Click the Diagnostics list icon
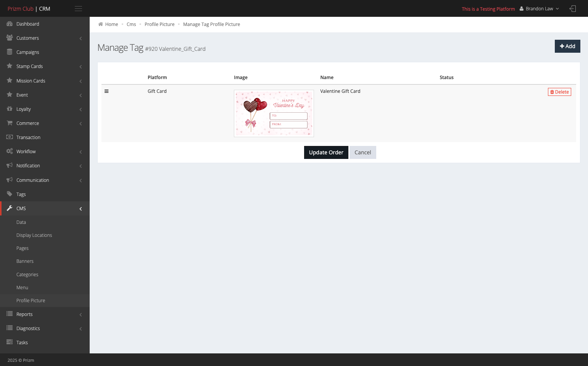 click(x=10, y=328)
